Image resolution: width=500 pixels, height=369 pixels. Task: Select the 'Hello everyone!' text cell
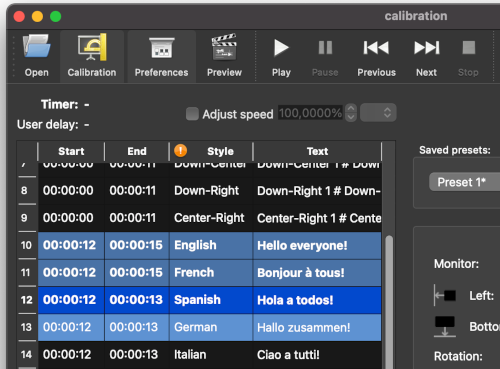click(317, 246)
